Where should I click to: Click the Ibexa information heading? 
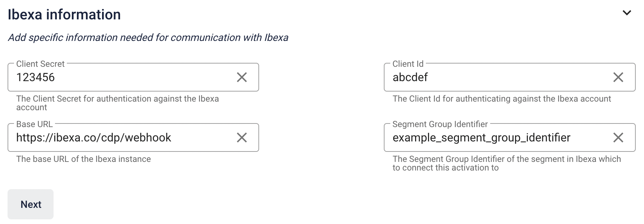64,14
